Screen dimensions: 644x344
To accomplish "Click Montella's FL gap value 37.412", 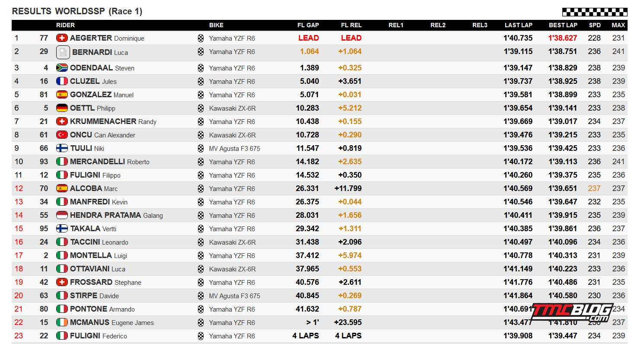I will coord(307,255).
